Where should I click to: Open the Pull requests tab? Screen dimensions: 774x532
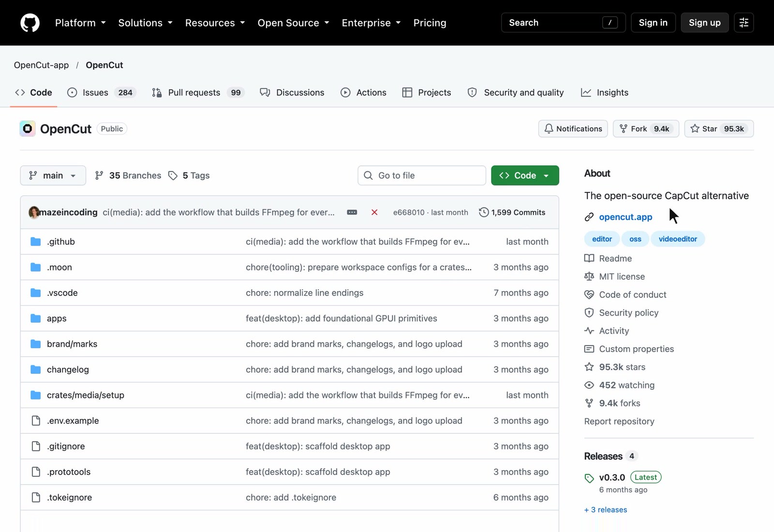[x=198, y=92]
